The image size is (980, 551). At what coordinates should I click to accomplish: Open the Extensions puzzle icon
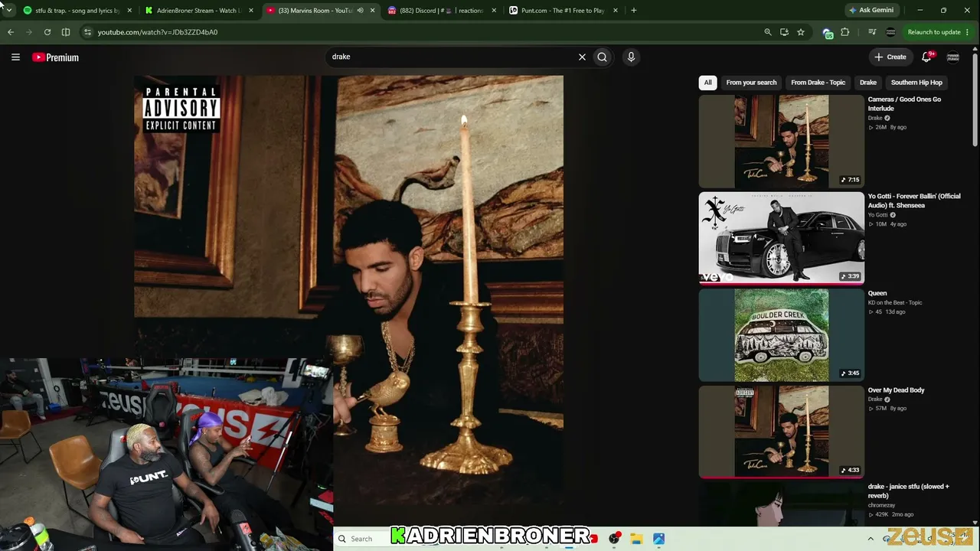point(845,32)
